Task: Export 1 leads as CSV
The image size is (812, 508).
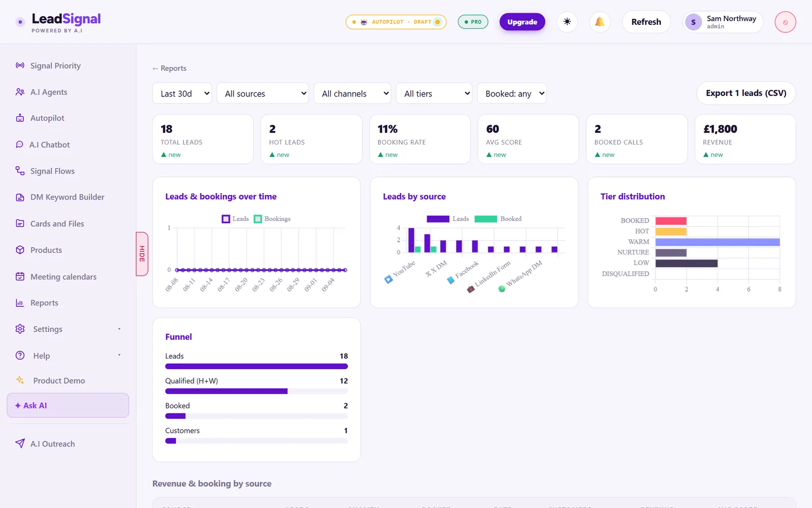Action: tap(746, 93)
